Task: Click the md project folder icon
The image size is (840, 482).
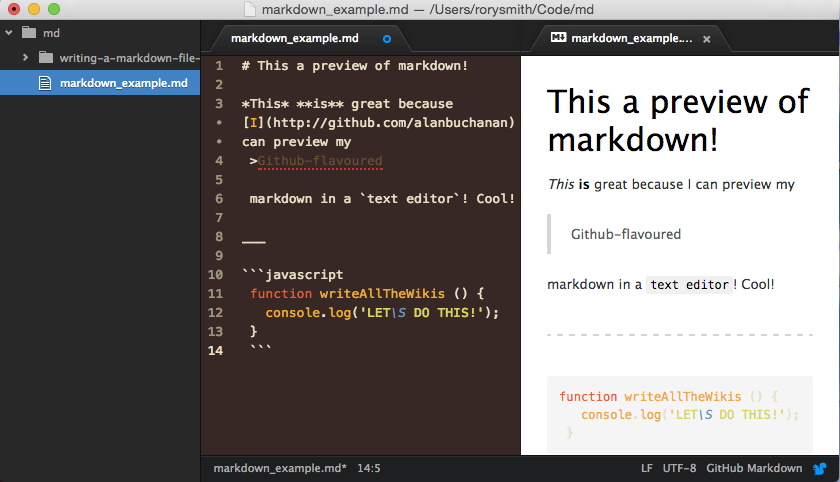Action: (x=29, y=33)
